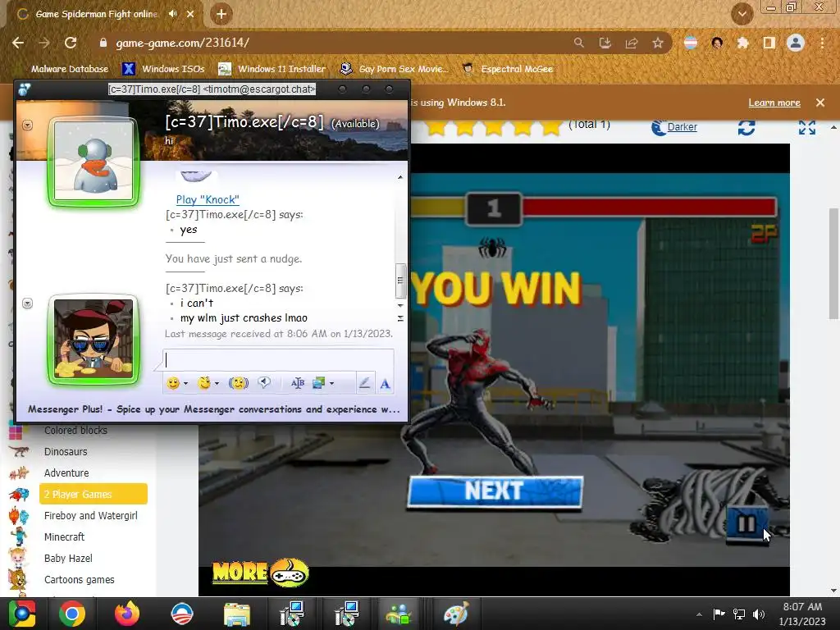Select Adventure category

coord(66,473)
